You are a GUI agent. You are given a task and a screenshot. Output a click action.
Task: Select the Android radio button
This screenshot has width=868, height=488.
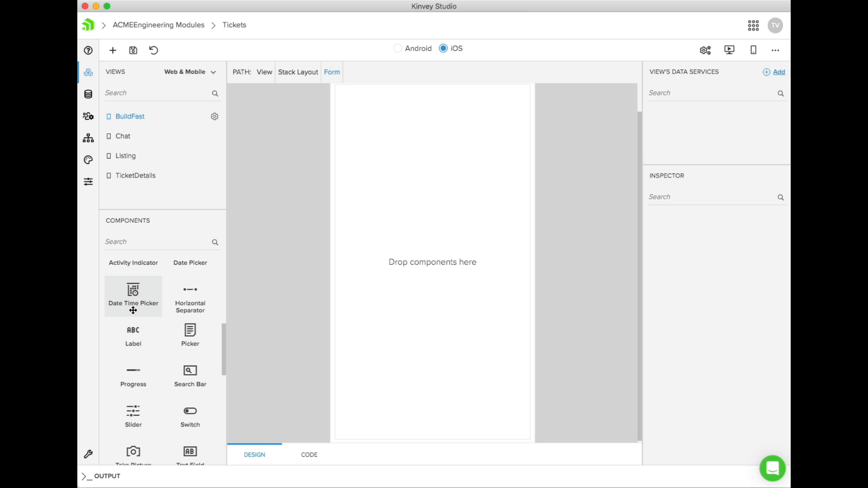(398, 48)
